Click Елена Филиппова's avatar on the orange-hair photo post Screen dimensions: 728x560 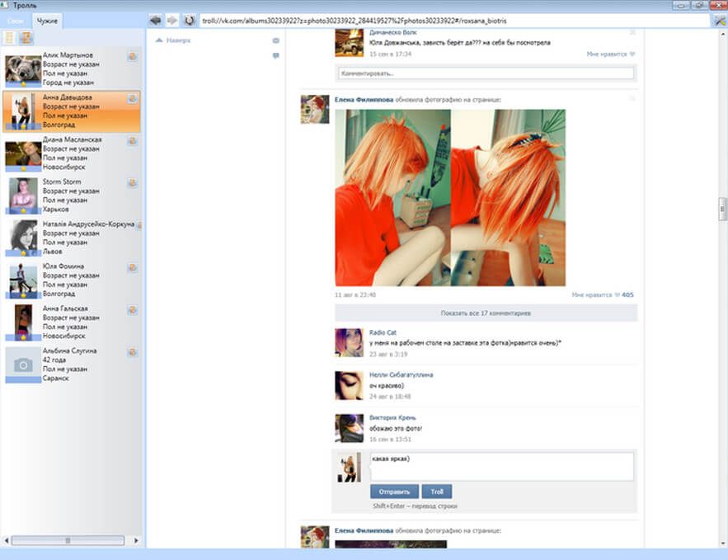pyautogui.click(x=315, y=110)
